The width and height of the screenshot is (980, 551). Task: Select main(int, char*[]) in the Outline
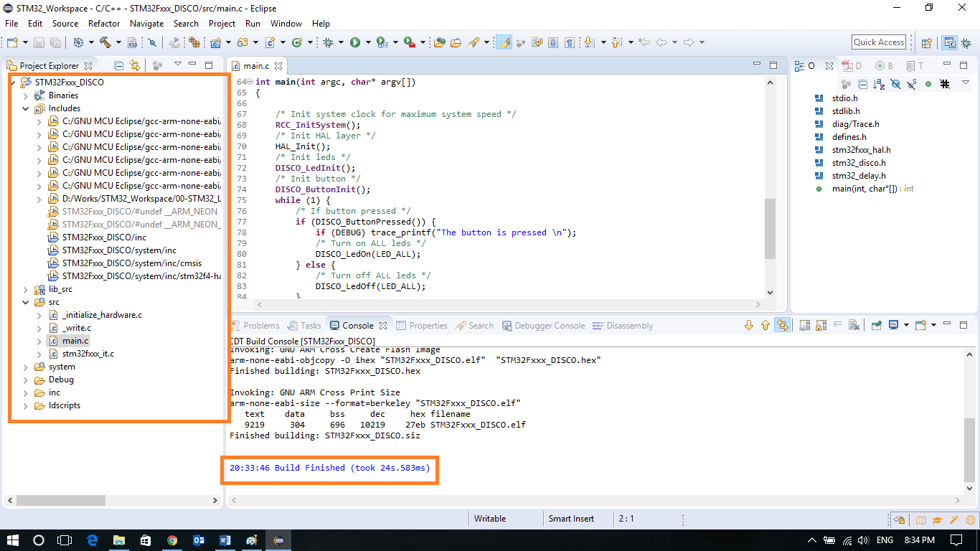click(x=872, y=189)
